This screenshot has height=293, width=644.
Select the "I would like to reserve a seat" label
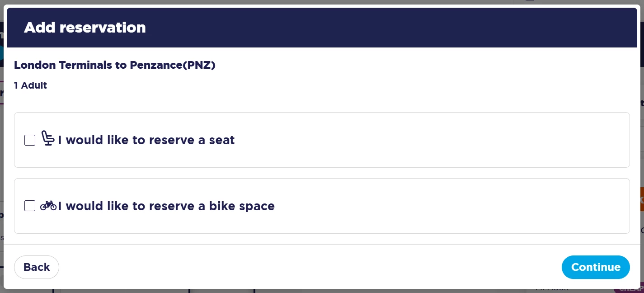pyautogui.click(x=146, y=140)
